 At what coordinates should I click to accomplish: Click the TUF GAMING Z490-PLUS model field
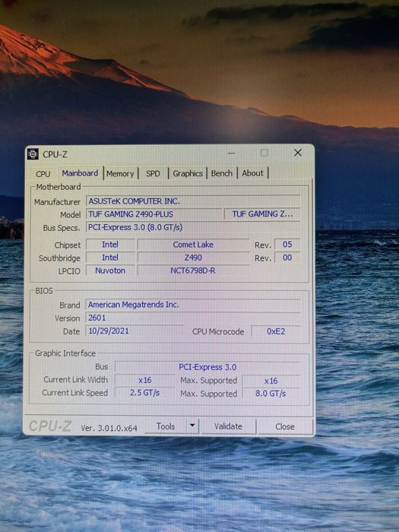pos(154,214)
